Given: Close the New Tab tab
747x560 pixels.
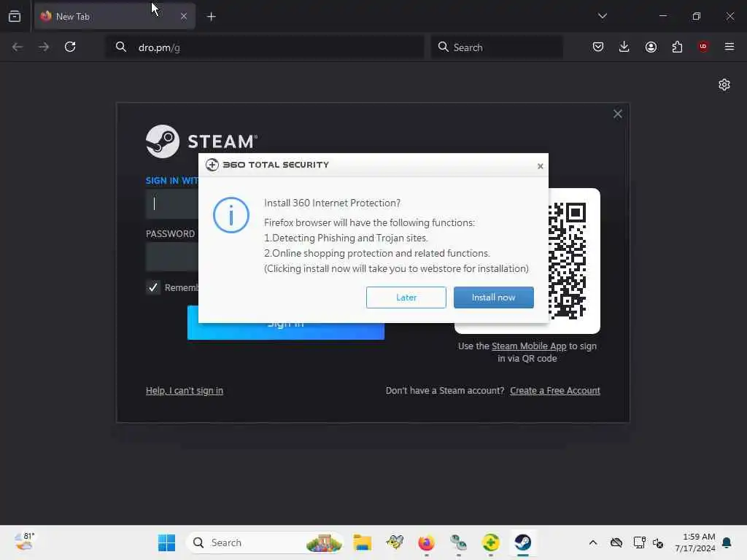Looking at the screenshot, I should 183,16.
